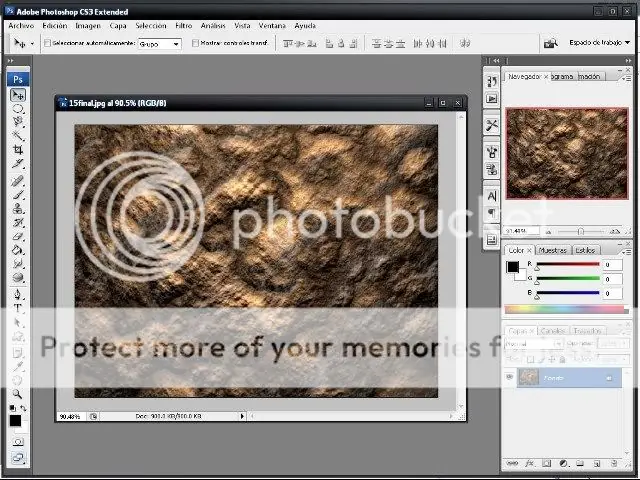Click the foreground color swatch in Color panel

click(x=513, y=267)
